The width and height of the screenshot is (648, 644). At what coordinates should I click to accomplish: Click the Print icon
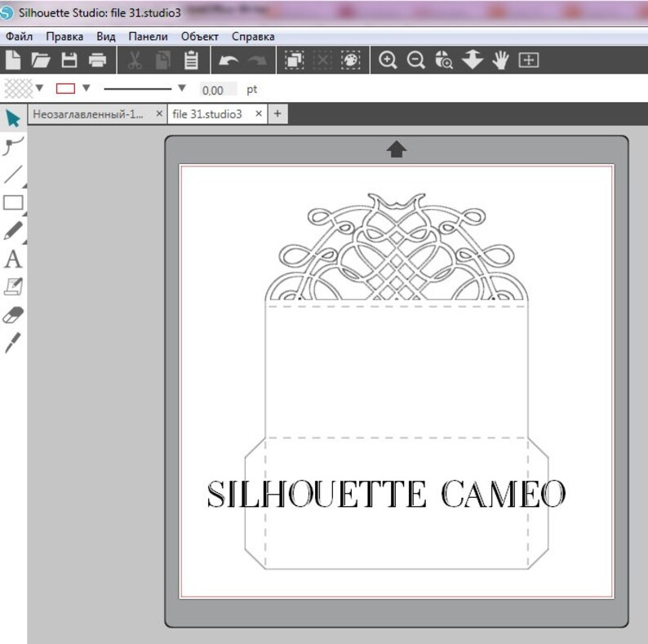pos(98,60)
